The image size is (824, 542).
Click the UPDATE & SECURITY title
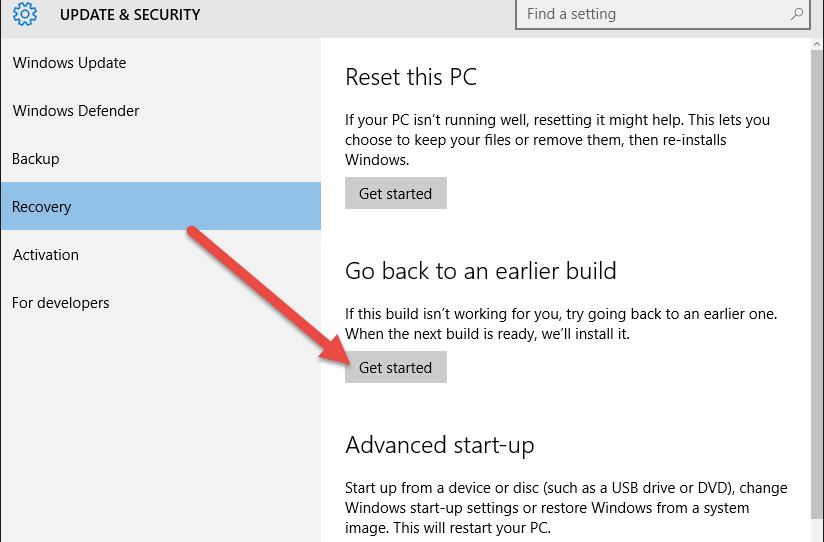[130, 15]
